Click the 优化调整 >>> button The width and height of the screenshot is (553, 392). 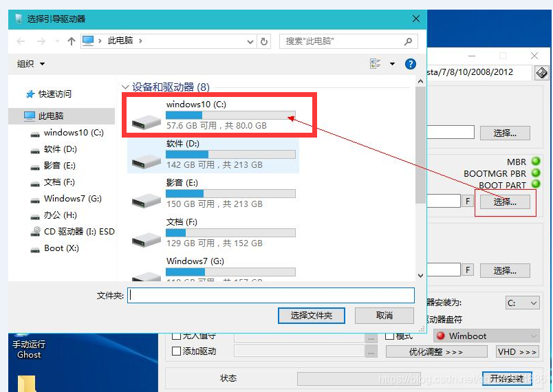click(436, 352)
